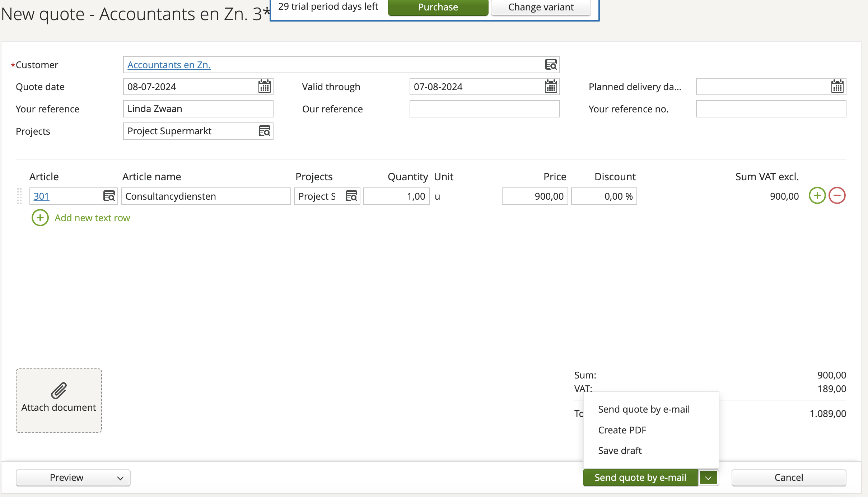This screenshot has height=497, width=868.
Task: Click Add new text row
Action: [92, 218]
